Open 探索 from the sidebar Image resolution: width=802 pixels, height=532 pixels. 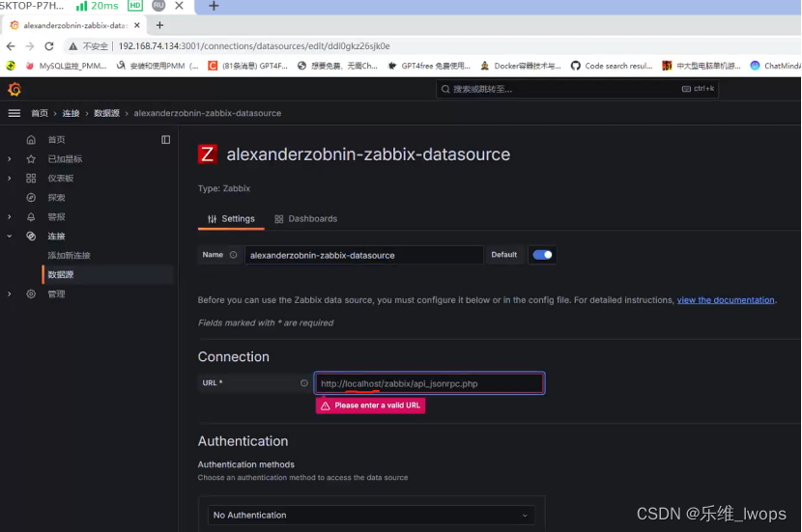(x=56, y=197)
